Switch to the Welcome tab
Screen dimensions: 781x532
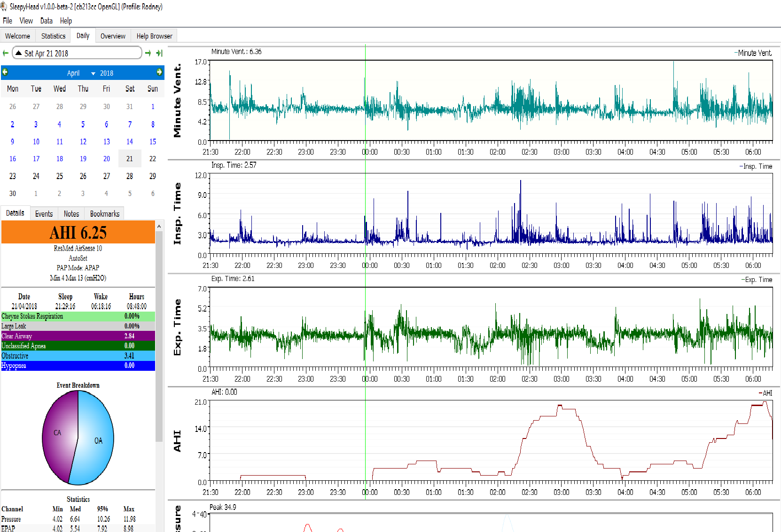[x=18, y=36]
